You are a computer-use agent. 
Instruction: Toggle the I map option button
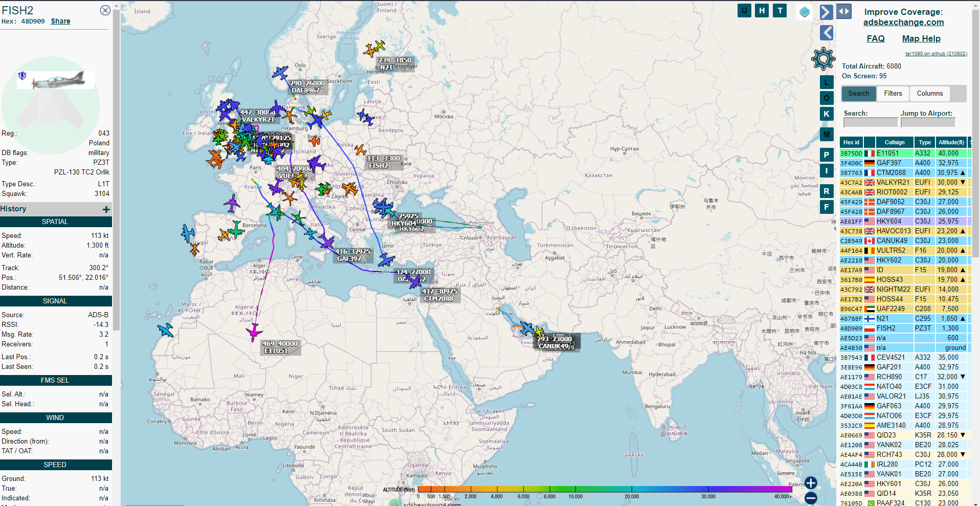(x=827, y=170)
